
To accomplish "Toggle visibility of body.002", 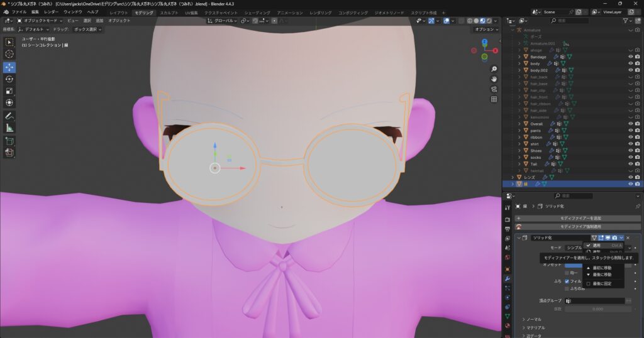I will click(630, 70).
